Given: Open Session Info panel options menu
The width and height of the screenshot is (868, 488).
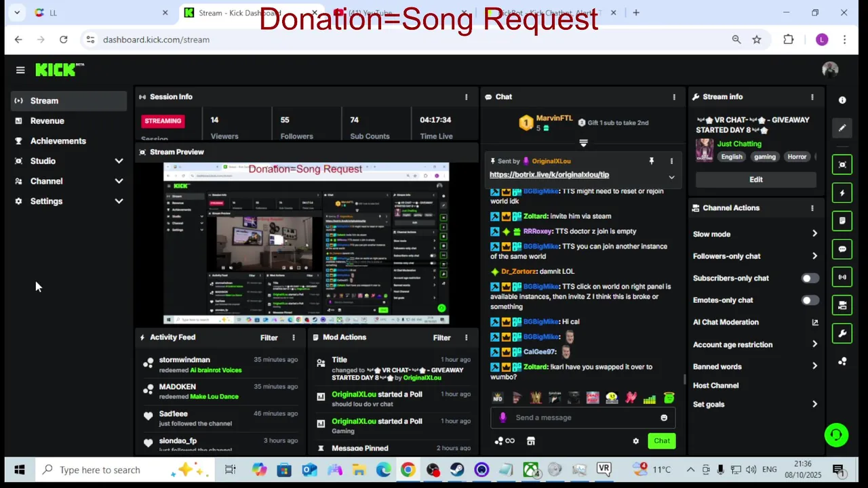Looking at the screenshot, I should (466, 97).
